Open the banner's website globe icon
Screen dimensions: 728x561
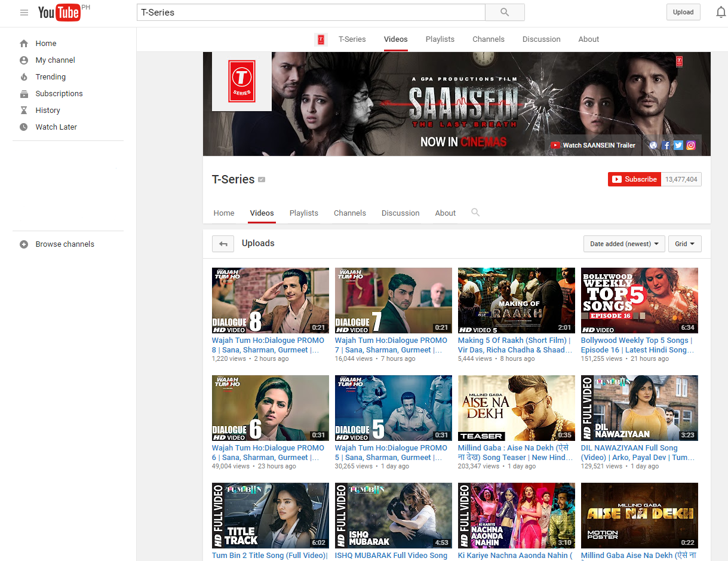coord(653,145)
